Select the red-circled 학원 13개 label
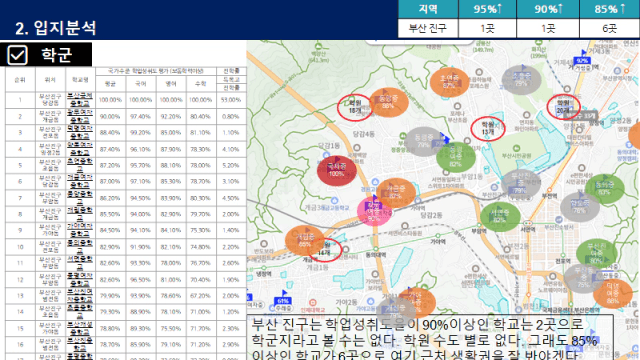 [x=488, y=129]
